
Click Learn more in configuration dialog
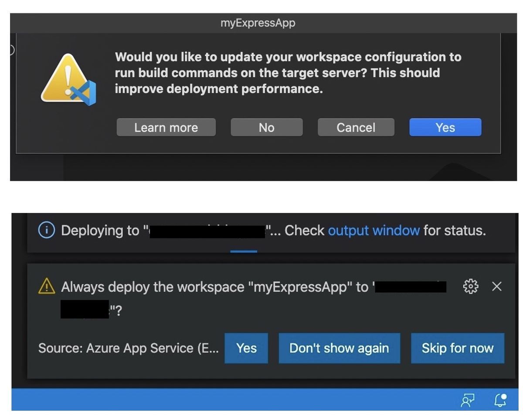tap(166, 127)
